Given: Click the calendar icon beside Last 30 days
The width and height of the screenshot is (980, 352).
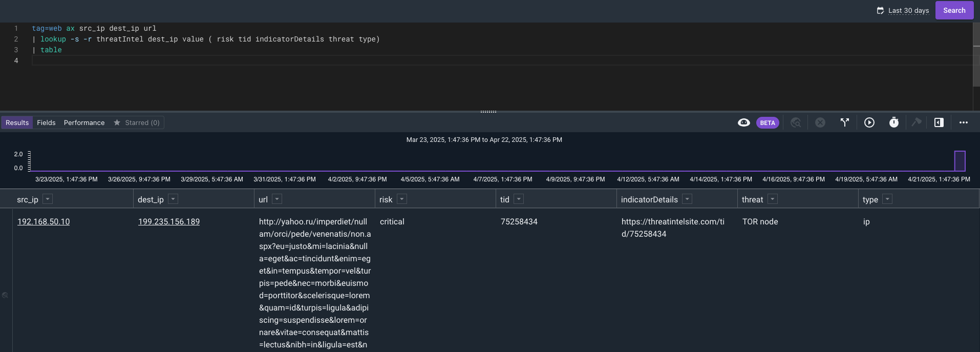Looking at the screenshot, I should 880,10.
